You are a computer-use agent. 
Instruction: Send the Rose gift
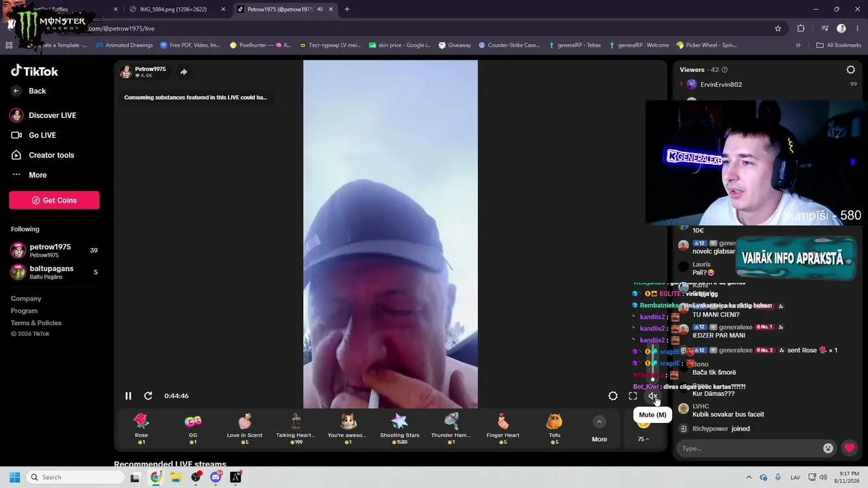click(x=141, y=428)
